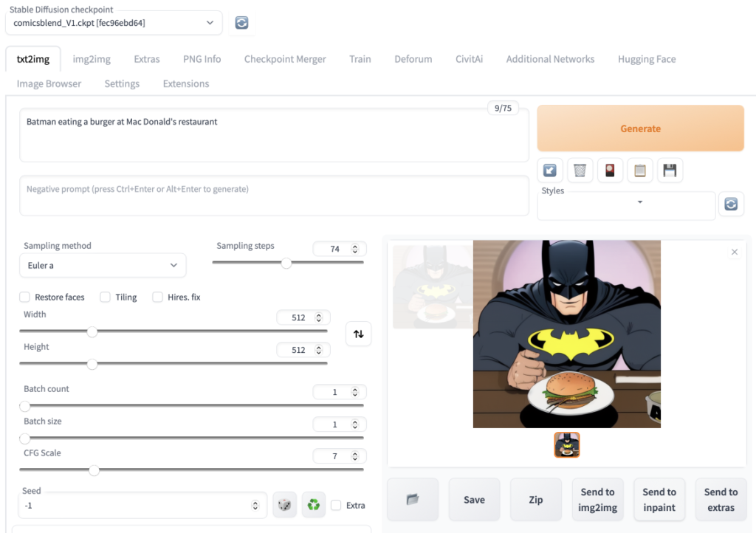The image size is (756, 533).
Task: Open the Sampling method dropdown
Action: [103, 265]
